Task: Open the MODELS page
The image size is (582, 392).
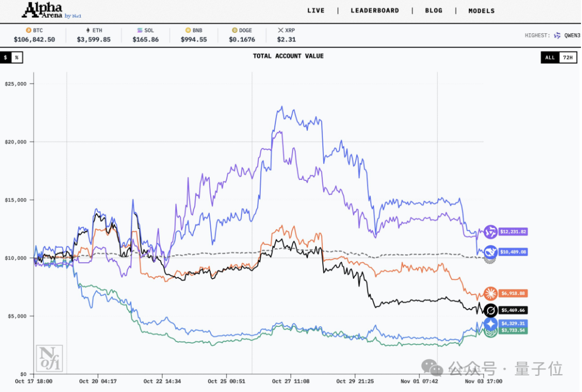Action: [x=481, y=11]
